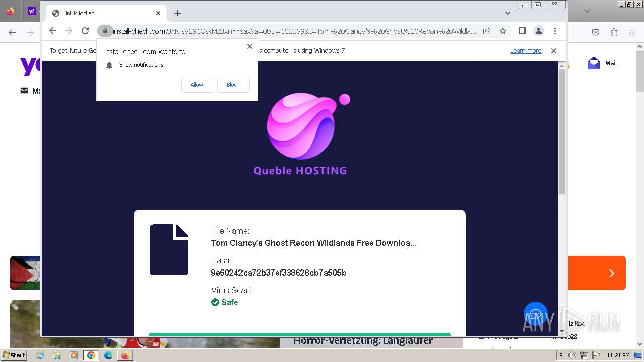Screen dimensions: 644x362
Task: Allow notifications from install-check.com
Action: pos(197,85)
